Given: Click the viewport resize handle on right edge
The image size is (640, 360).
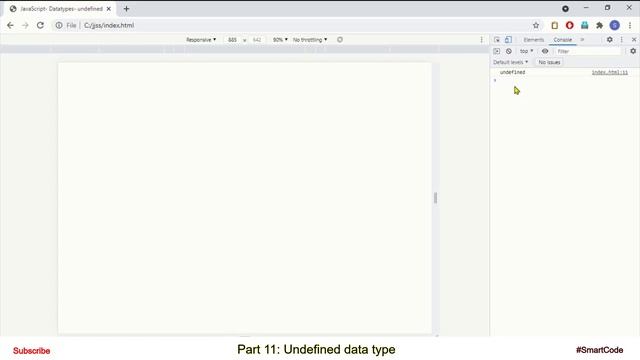Looking at the screenshot, I should click(435, 198).
